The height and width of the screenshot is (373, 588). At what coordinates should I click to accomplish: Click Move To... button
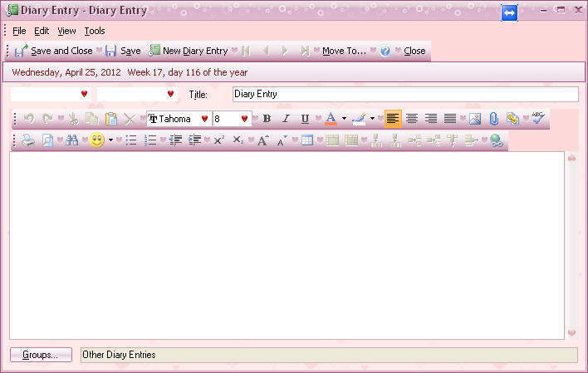pos(344,51)
